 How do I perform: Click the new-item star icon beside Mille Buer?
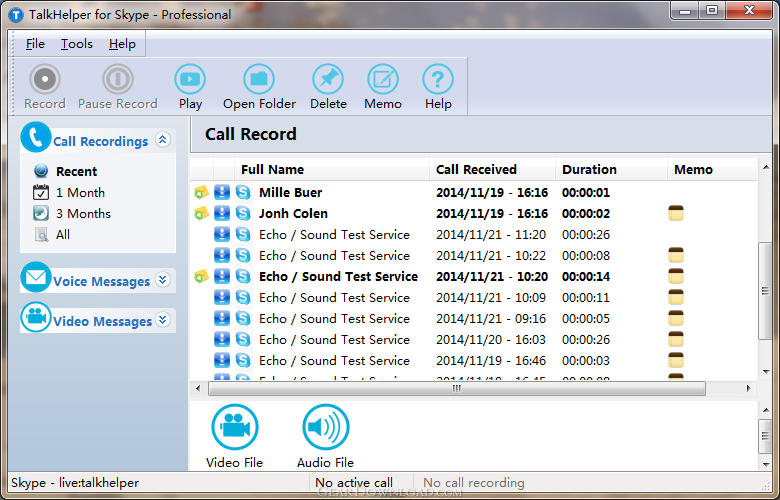[x=201, y=192]
